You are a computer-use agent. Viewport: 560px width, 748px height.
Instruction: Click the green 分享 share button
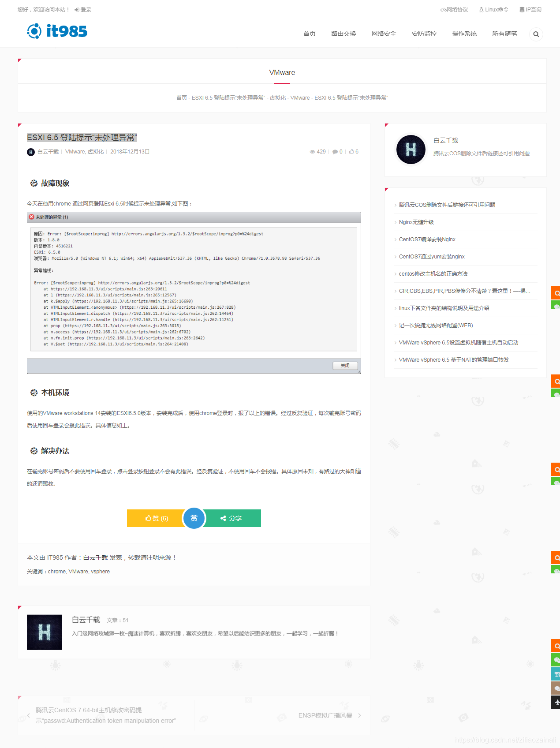pos(231,518)
